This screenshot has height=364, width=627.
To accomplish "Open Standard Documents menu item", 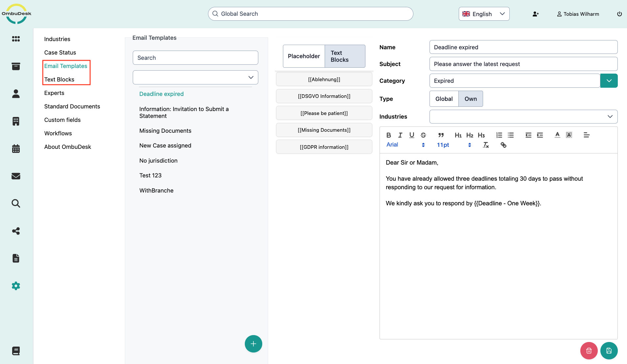I will (72, 106).
